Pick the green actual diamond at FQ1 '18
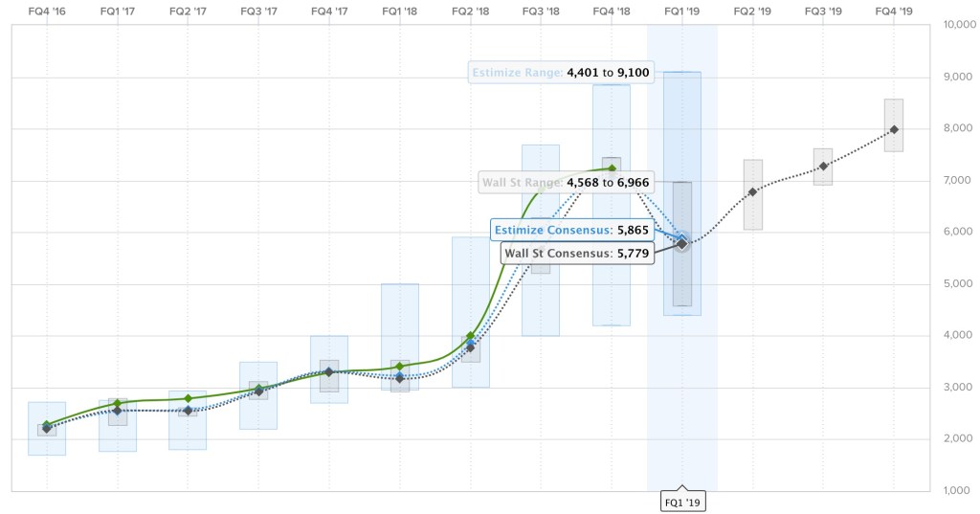Screen dimensions: 980x514 [x=399, y=366]
